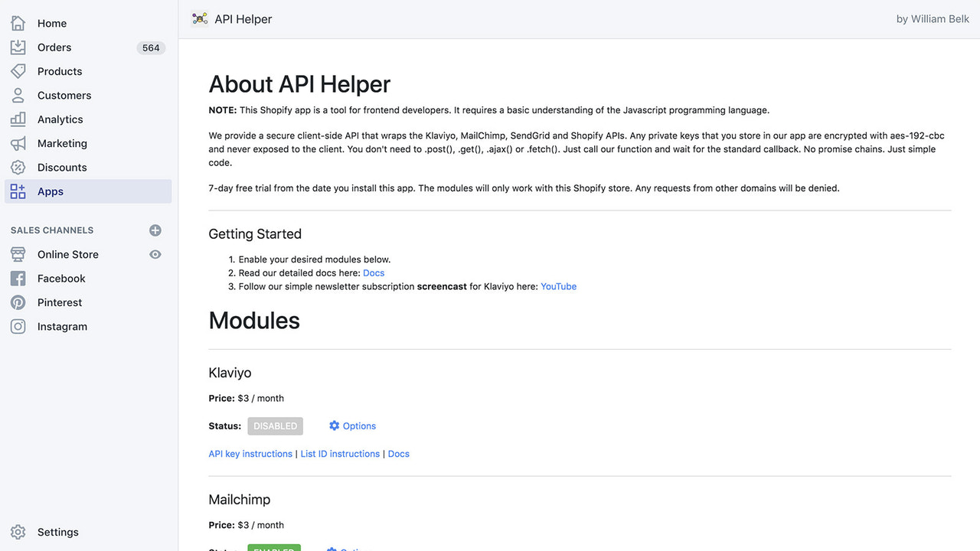This screenshot has width=980, height=551.
Task: Open the Products section icon
Action: tap(17, 71)
